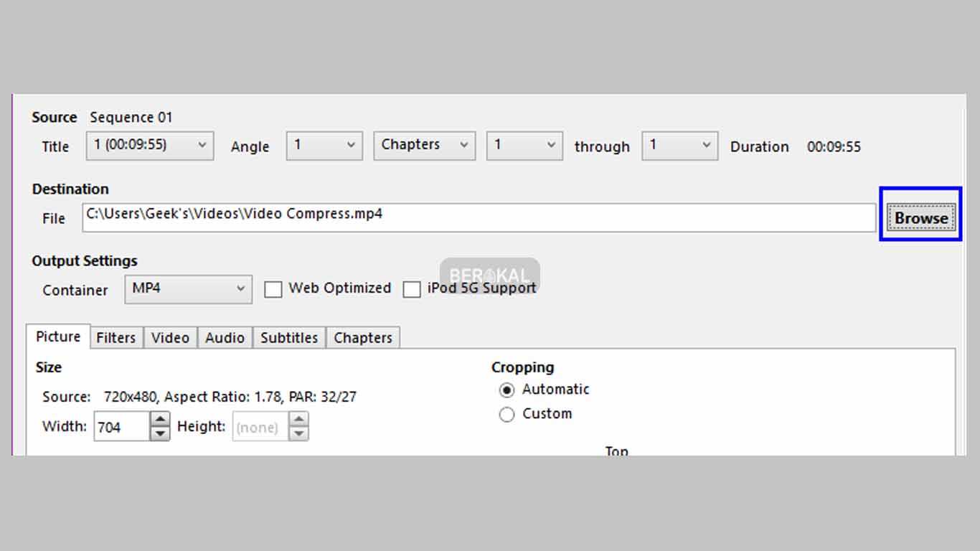Enable iPod 5G Support checkbox
This screenshot has width=980, height=551.
pyautogui.click(x=412, y=289)
